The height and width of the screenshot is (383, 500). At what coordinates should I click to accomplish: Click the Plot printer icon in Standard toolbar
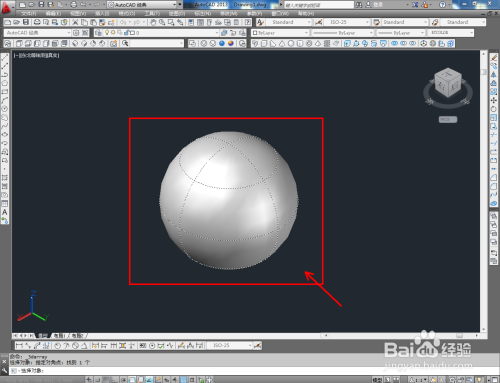[x=37, y=22]
